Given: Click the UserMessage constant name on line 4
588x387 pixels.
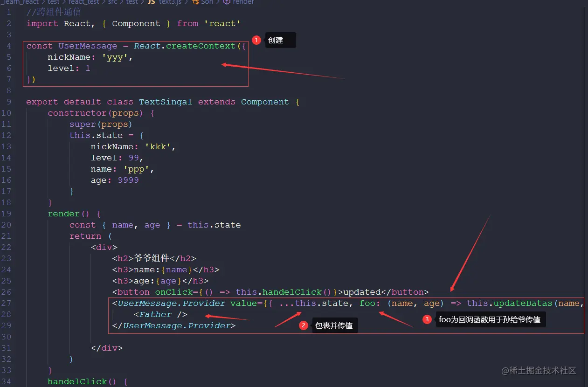Looking at the screenshot, I should (88, 46).
